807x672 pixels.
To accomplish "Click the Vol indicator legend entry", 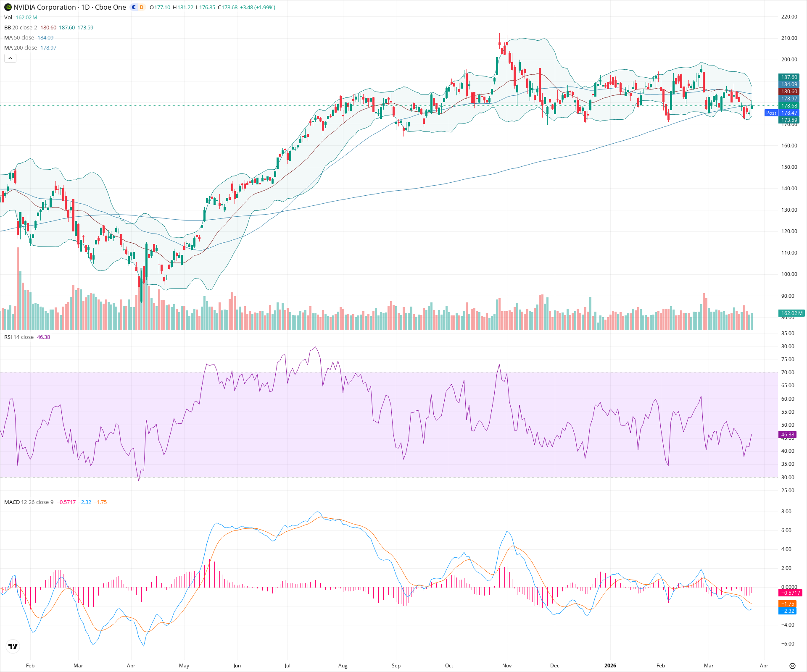I will pyautogui.click(x=8, y=17).
